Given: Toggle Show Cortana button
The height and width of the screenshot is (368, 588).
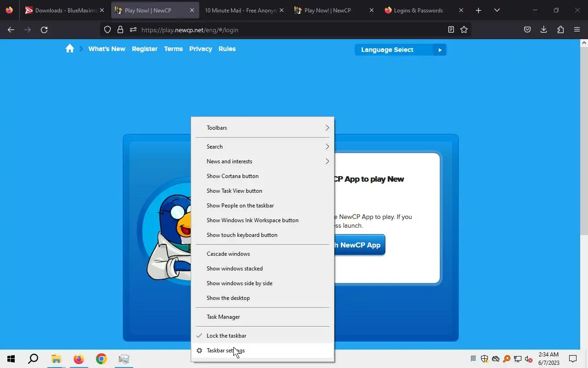Looking at the screenshot, I should (263, 176).
